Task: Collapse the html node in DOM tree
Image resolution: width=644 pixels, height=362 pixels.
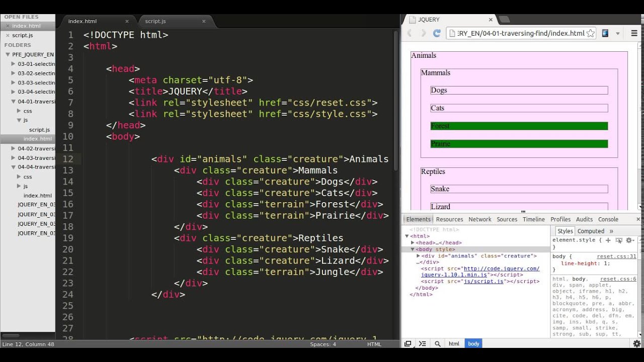Action: point(407,236)
